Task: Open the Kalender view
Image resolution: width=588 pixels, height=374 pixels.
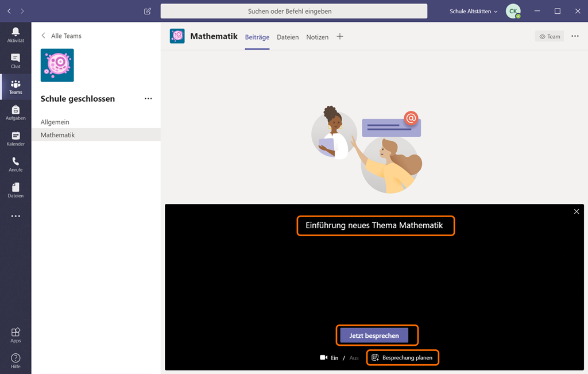Action: click(16, 138)
